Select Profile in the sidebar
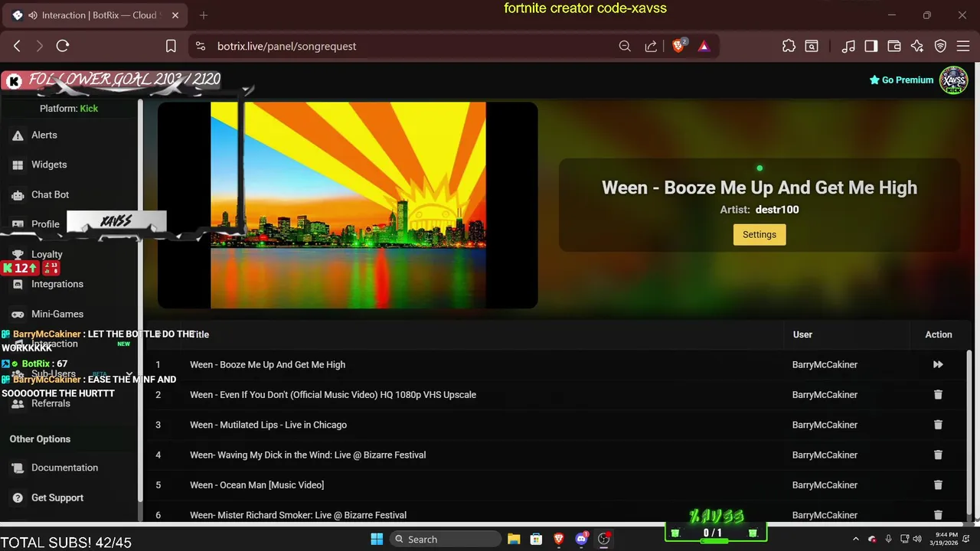 click(x=45, y=224)
